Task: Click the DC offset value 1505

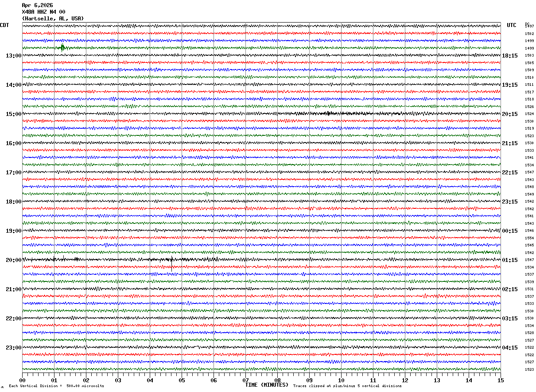Action: tap(529, 63)
